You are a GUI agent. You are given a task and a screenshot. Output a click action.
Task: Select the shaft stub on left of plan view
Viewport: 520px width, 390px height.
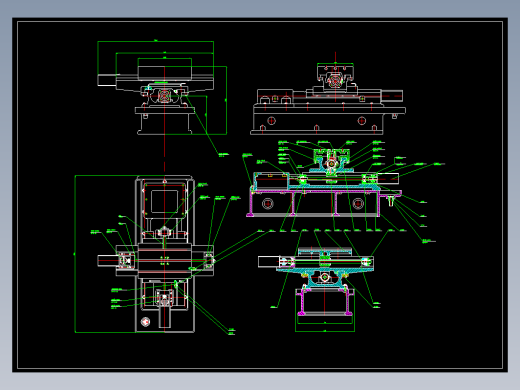point(108,261)
